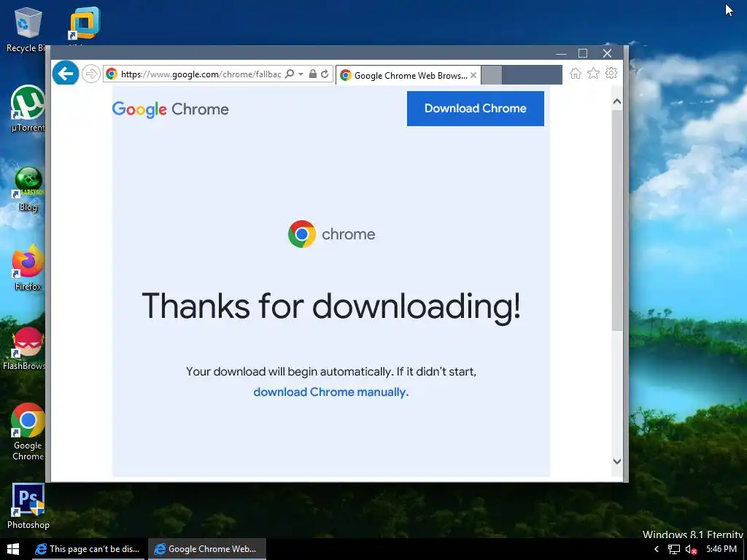Screen dimensions: 747x560
Task: Select the Google Chrome desktop icon
Action: (28, 432)
